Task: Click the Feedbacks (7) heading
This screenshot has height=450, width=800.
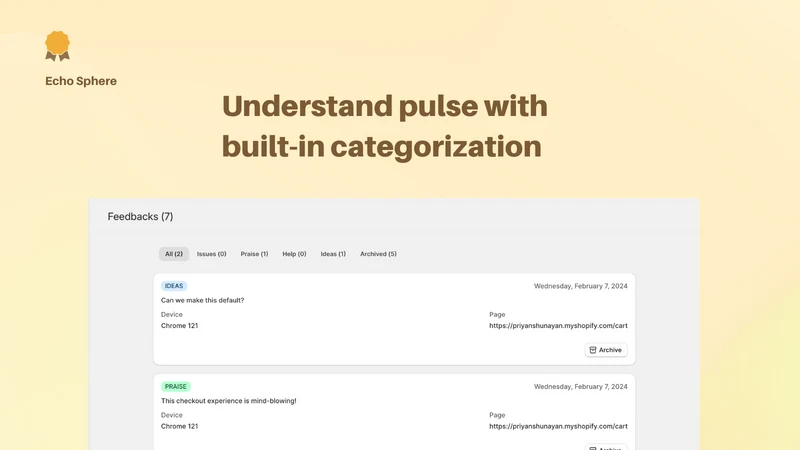Action: tap(140, 216)
